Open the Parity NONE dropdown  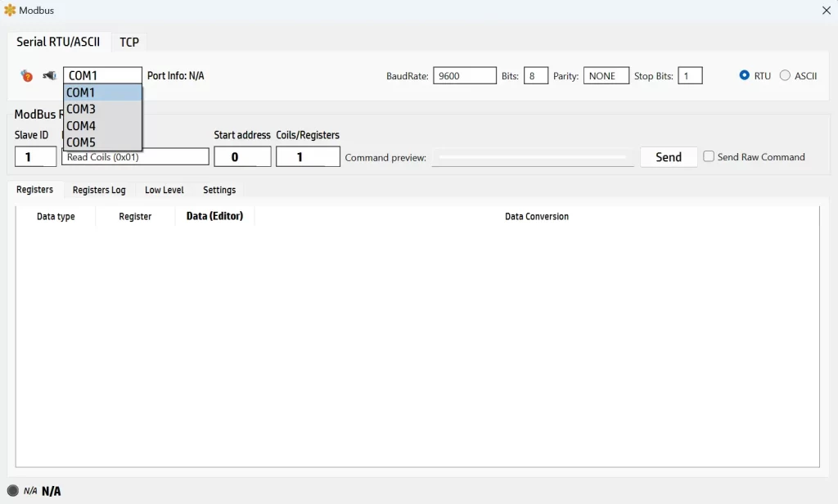(x=606, y=76)
